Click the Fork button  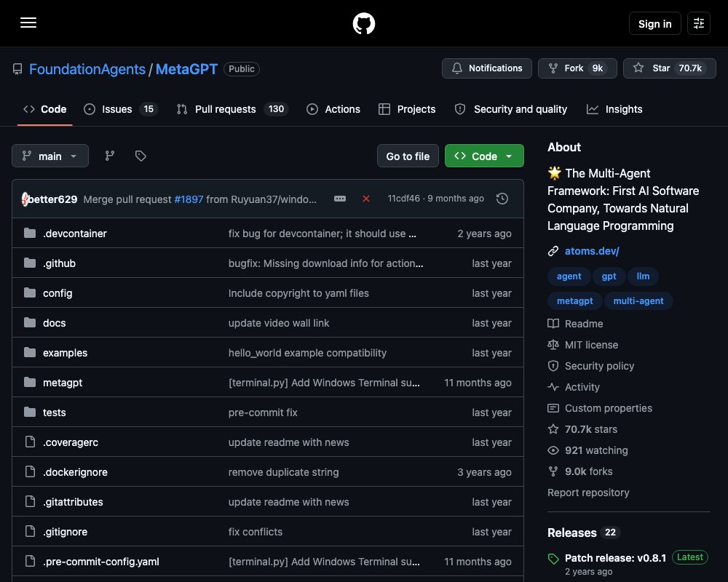click(577, 68)
